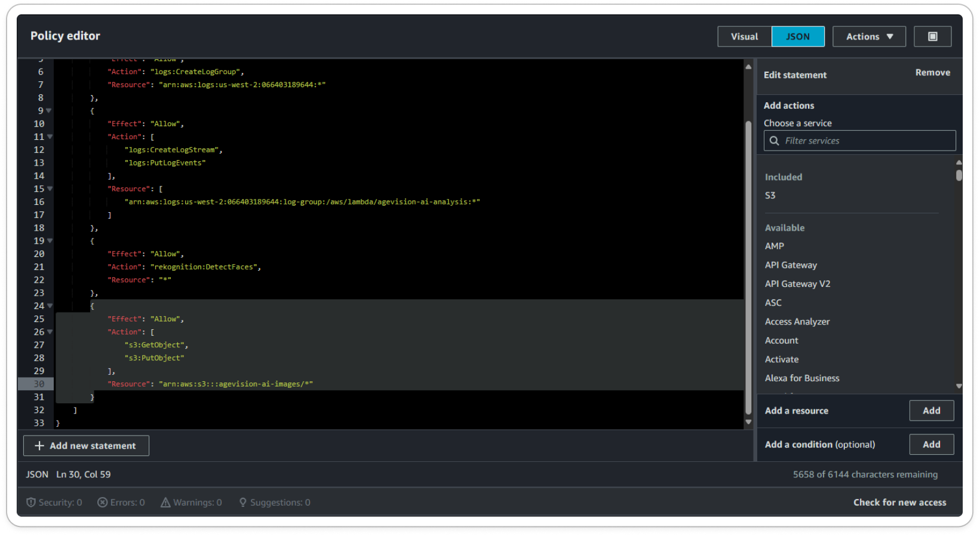Click the Add new statement button
The height and width of the screenshot is (536, 980).
(86, 446)
